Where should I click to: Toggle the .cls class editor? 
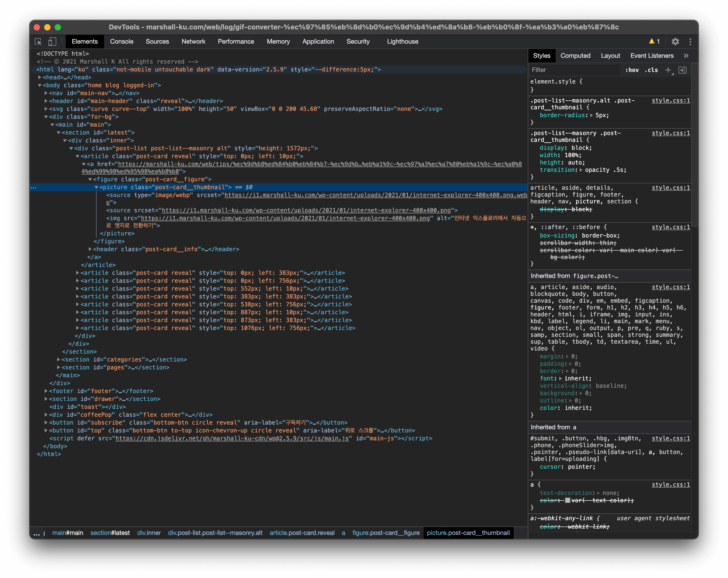pos(651,70)
